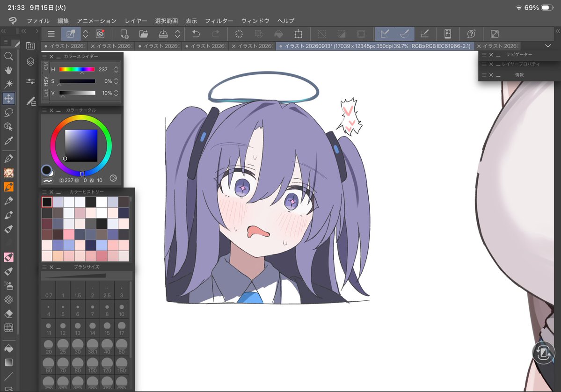Viewport: 561px width, 392px height.
Task: Toggle HSV color space play button in color circle
Action: [x=113, y=178]
